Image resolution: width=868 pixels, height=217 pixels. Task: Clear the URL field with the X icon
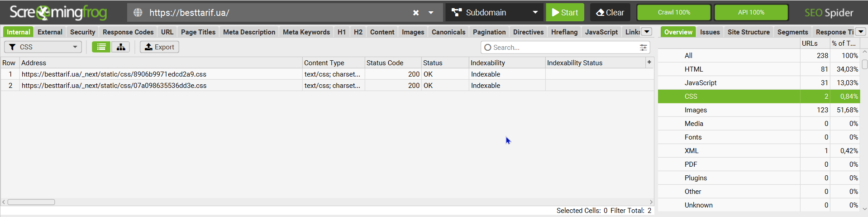[415, 13]
